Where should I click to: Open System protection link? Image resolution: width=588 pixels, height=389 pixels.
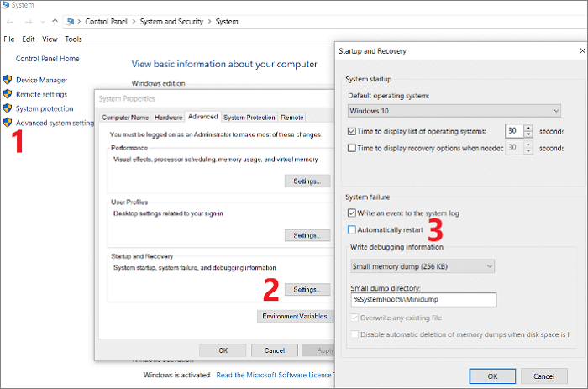(x=45, y=108)
